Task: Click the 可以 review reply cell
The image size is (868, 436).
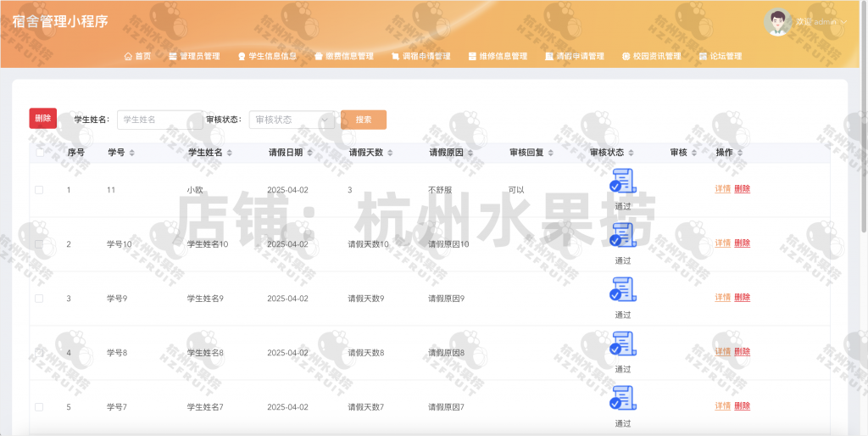Action: (x=516, y=190)
